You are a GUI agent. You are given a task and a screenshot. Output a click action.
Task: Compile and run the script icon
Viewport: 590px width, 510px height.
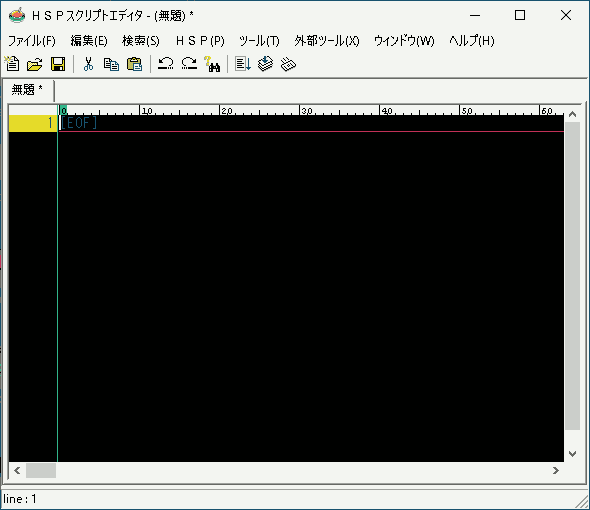[x=243, y=64]
